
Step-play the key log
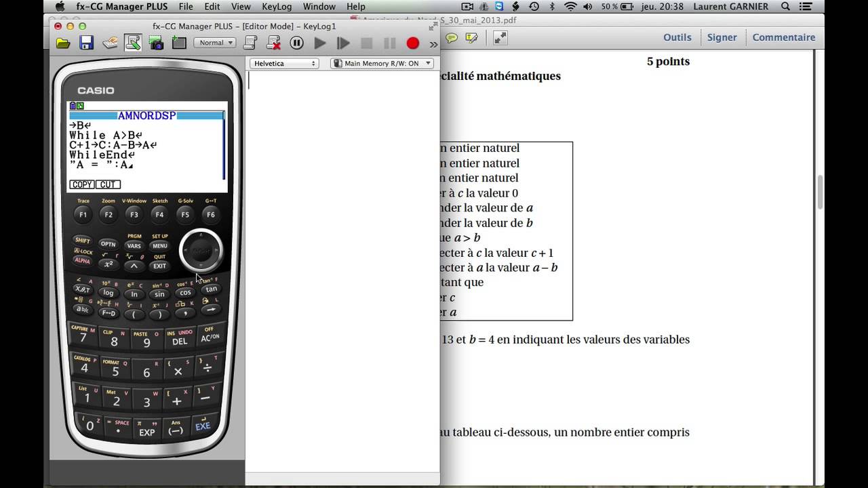tap(343, 43)
